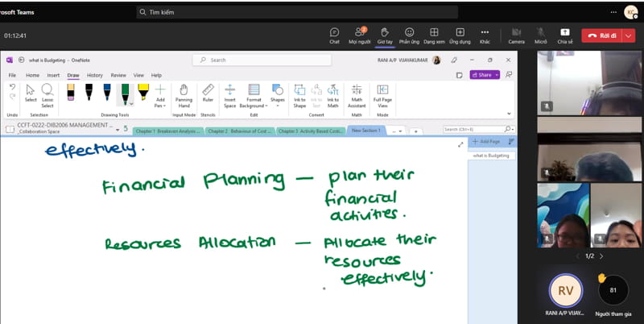Select the yellow highlighter pen
Viewport: 644px width, 324px height.
click(x=143, y=93)
